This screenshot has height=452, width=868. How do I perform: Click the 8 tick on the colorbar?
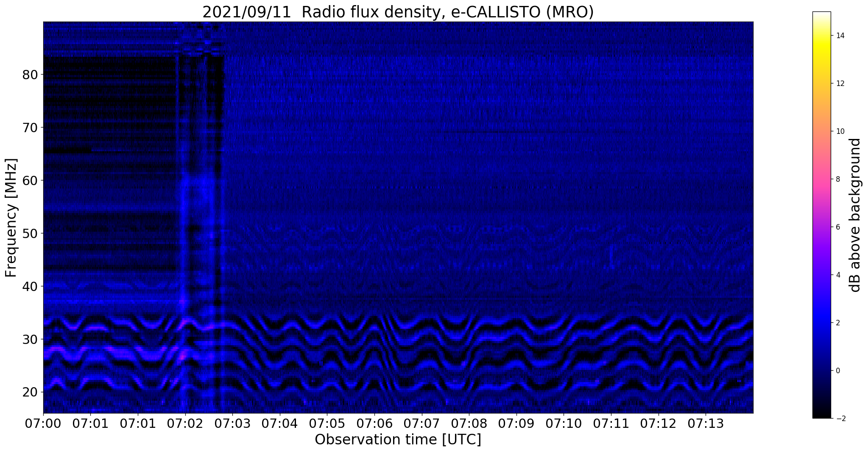pyautogui.click(x=837, y=179)
